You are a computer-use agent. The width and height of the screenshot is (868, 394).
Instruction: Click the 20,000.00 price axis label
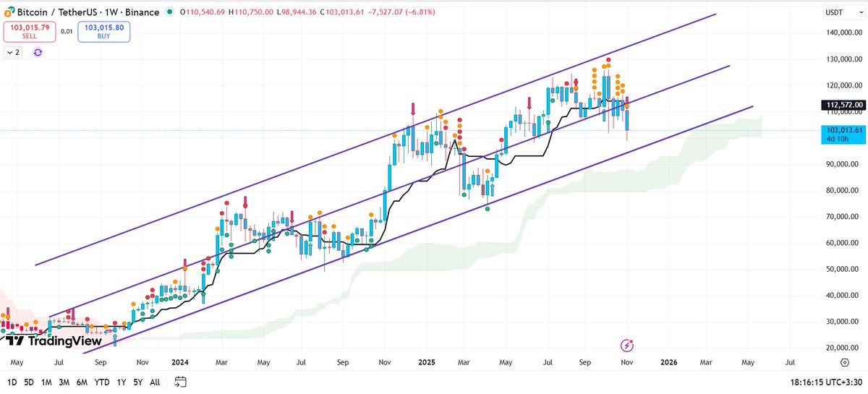coord(843,348)
